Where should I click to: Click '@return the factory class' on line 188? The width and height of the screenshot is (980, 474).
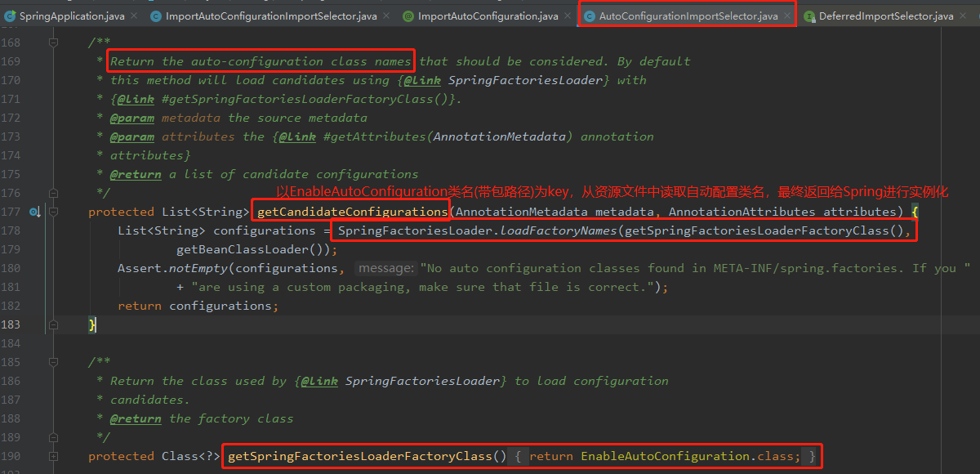pos(202,418)
